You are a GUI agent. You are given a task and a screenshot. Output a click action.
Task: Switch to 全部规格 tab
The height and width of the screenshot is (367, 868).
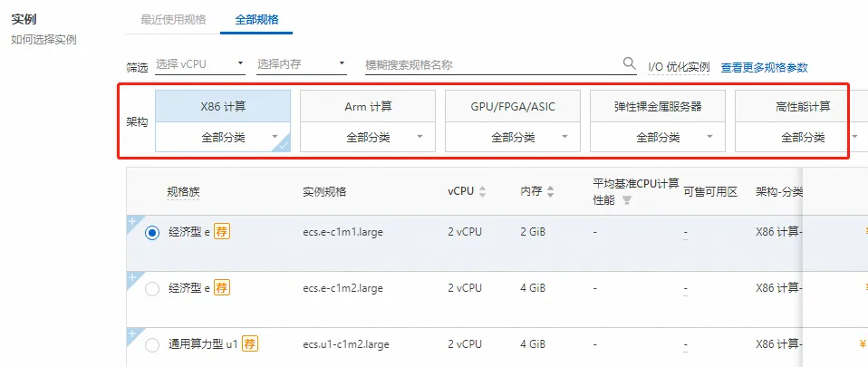256,19
